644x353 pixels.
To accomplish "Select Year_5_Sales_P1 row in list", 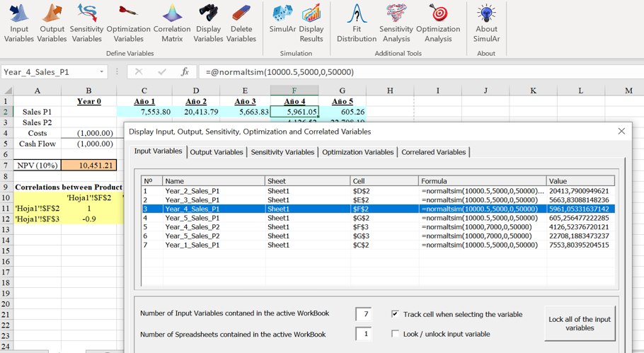I will (x=379, y=218).
